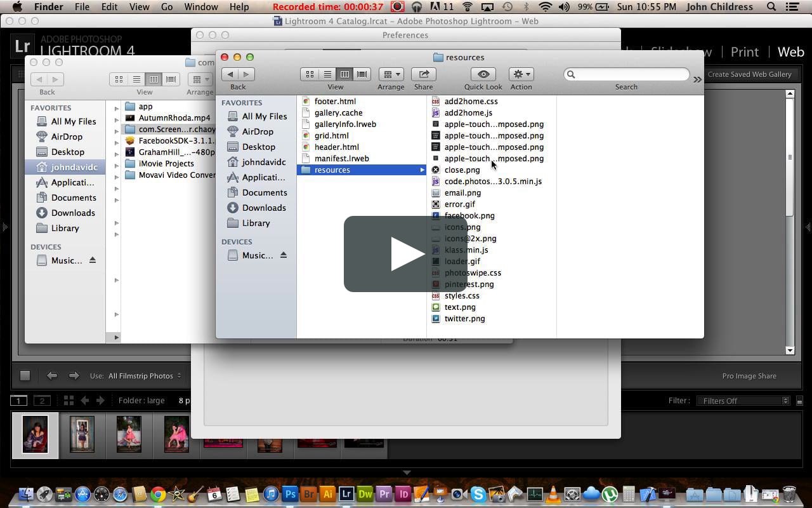Go forward in resources Finder window
The height and width of the screenshot is (508, 812).
(246, 74)
